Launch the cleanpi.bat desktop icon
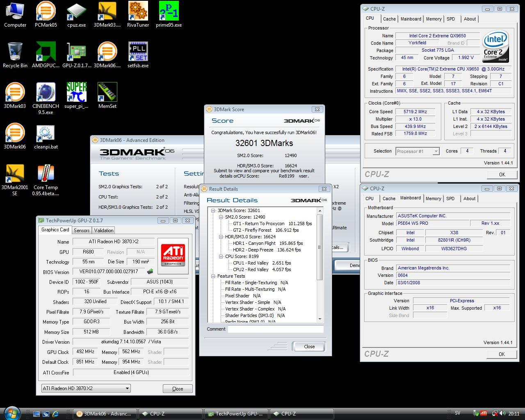This screenshot has height=420, width=525. tap(46, 136)
